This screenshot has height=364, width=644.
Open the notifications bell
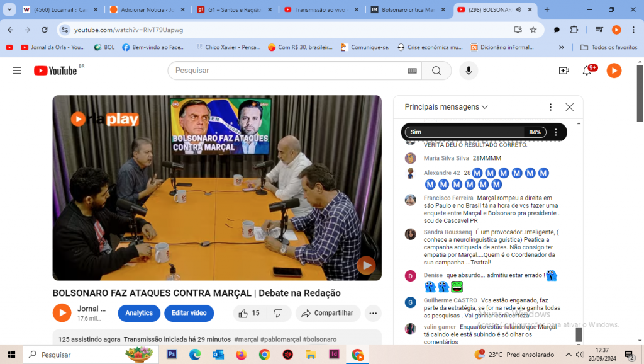pyautogui.click(x=587, y=71)
